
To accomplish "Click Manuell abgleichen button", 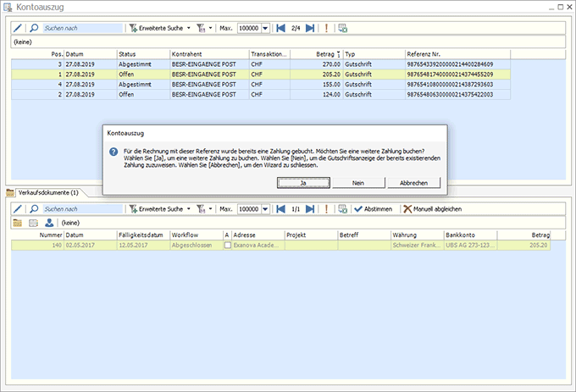I will coord(432,209).
